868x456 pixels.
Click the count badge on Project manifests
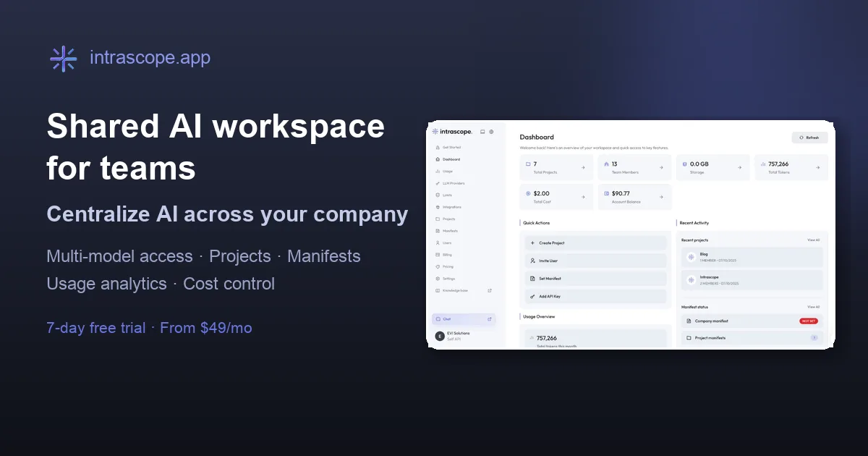814,338
